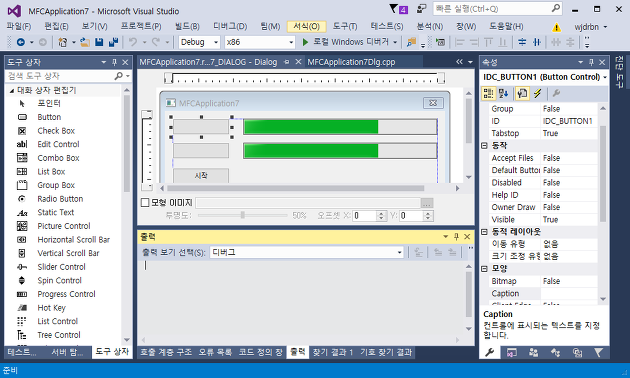
Task: Click the image browse ... button
Action: 427,203
